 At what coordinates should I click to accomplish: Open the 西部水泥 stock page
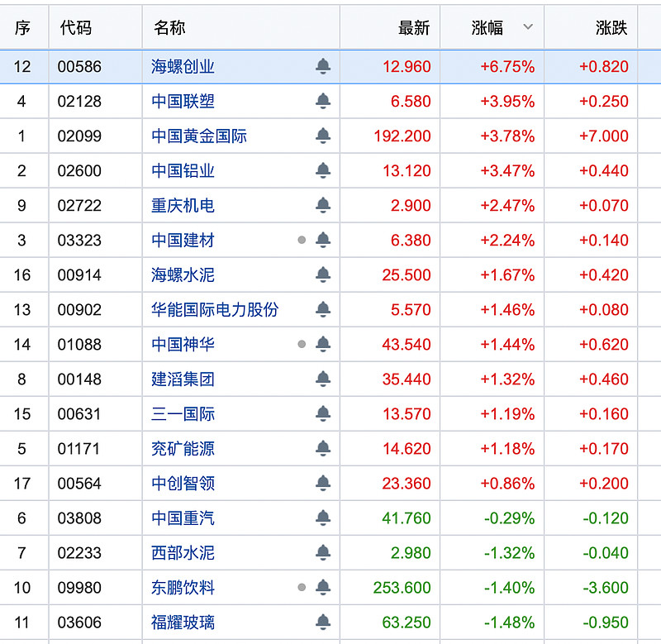(179, 551)
